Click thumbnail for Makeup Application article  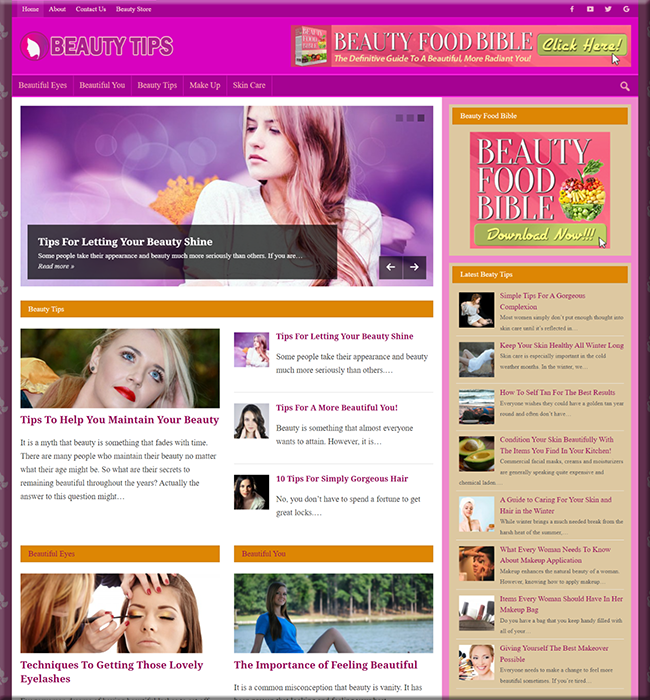coord(476,563)
